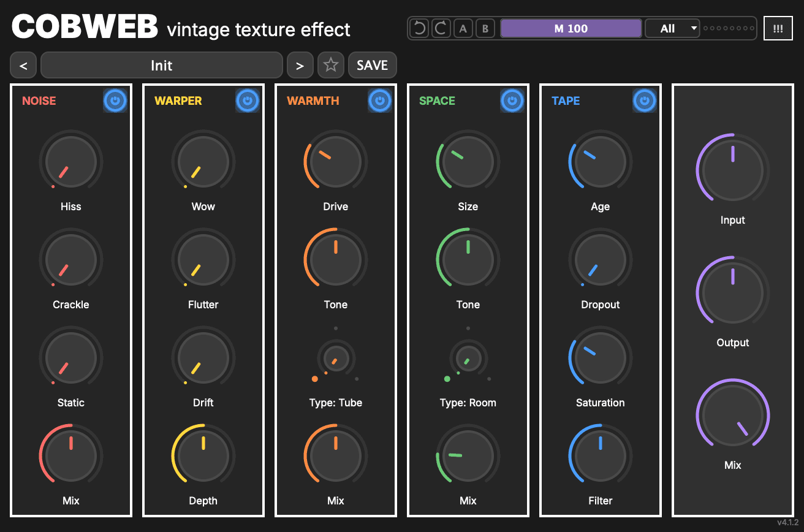
Task: Click the SPACE Tone knob
Action: coord(468,260)
